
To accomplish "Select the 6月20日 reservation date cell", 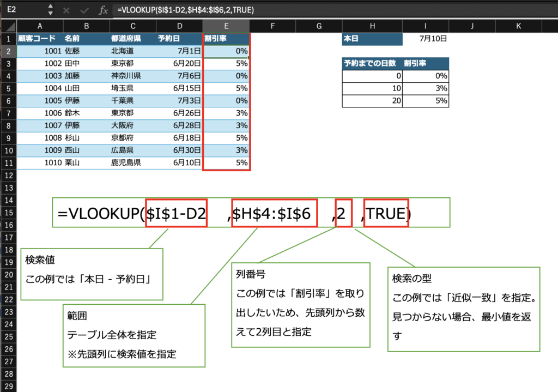I will coord(179,63).
